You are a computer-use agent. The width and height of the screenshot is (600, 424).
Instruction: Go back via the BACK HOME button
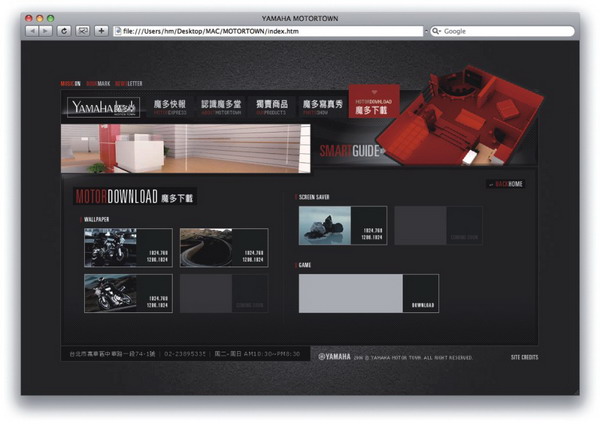click(x=505, y=184)
